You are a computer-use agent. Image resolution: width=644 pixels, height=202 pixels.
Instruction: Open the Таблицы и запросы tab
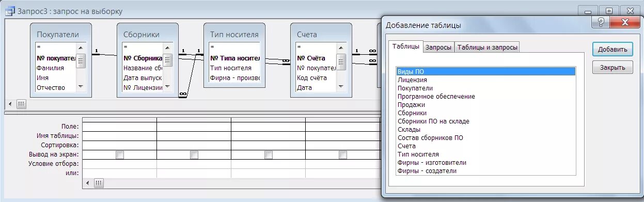click(486, 47)
